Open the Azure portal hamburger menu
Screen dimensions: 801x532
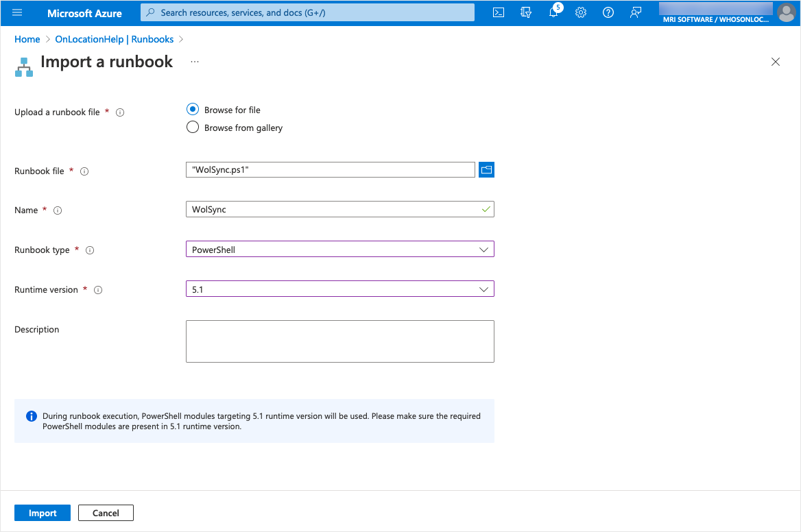coord(17,12)
